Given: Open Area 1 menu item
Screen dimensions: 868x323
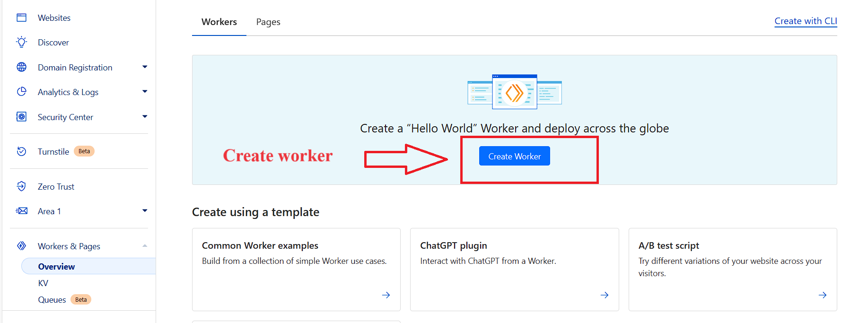Looking at the screenshot, I should tap(49, 211).
